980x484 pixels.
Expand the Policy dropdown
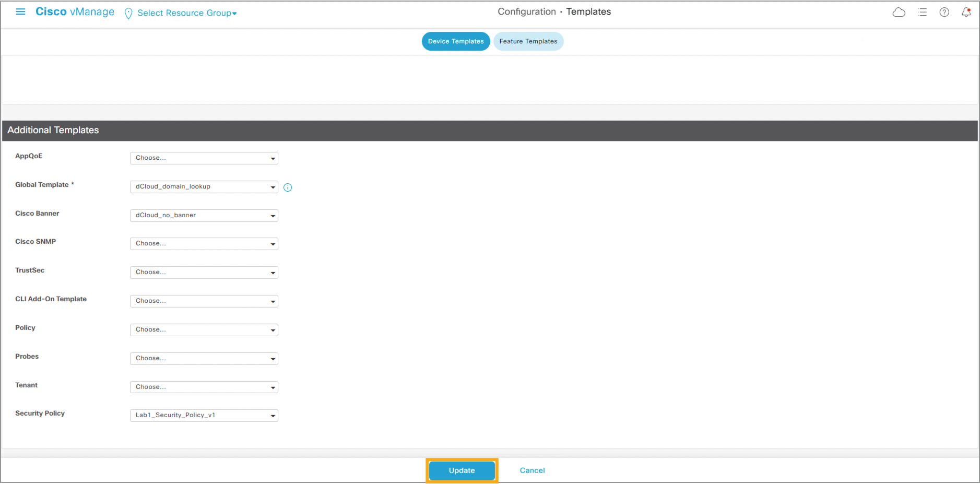pos(204,329)
